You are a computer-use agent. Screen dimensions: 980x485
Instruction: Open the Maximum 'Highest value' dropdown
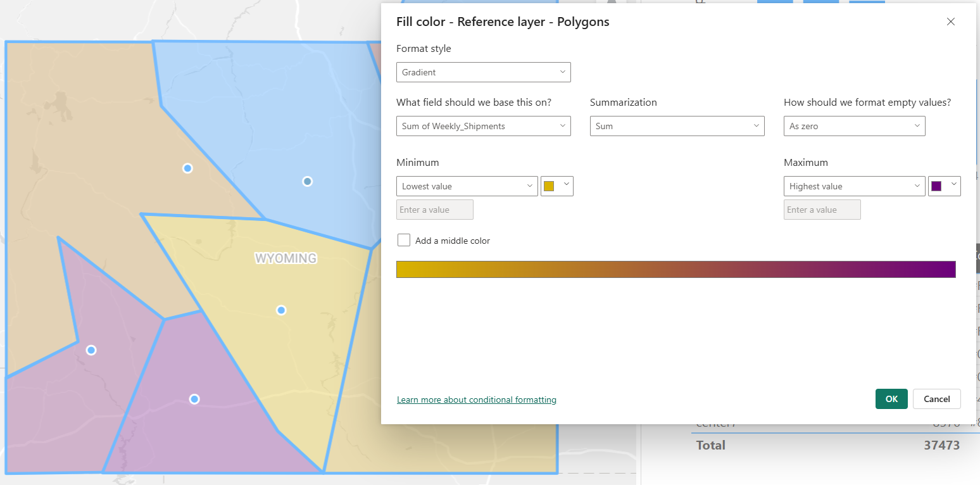click(x=854, y=186)
